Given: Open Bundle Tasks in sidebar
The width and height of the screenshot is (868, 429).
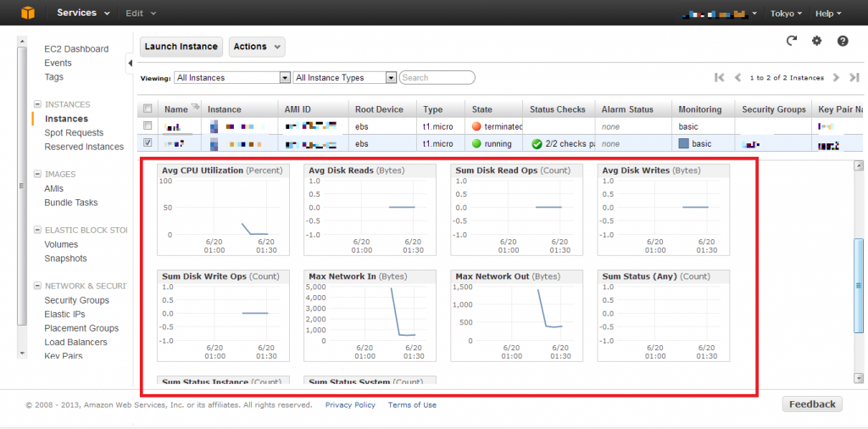Looking at the screenshot, I should (71, 203).
